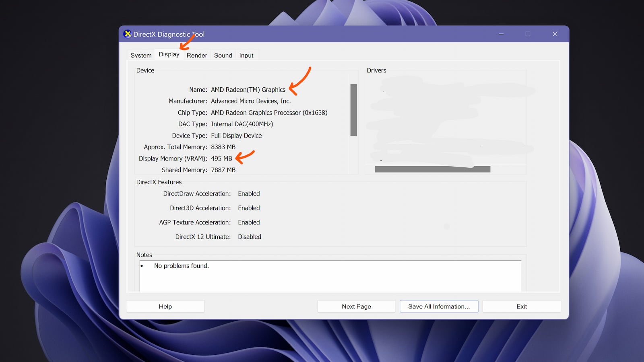
Task: Minimize the DirectX Diagnostic Tool window
Action: point(501,34)
